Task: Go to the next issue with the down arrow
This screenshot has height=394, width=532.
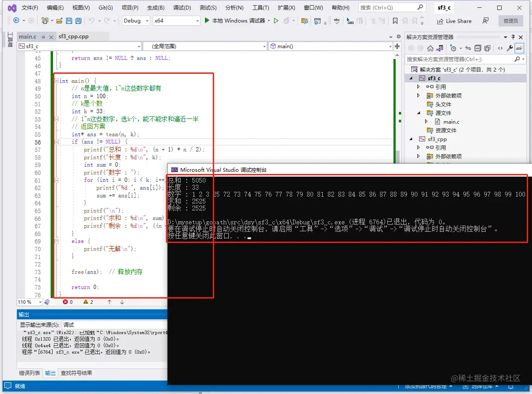Action: (122, 302)
